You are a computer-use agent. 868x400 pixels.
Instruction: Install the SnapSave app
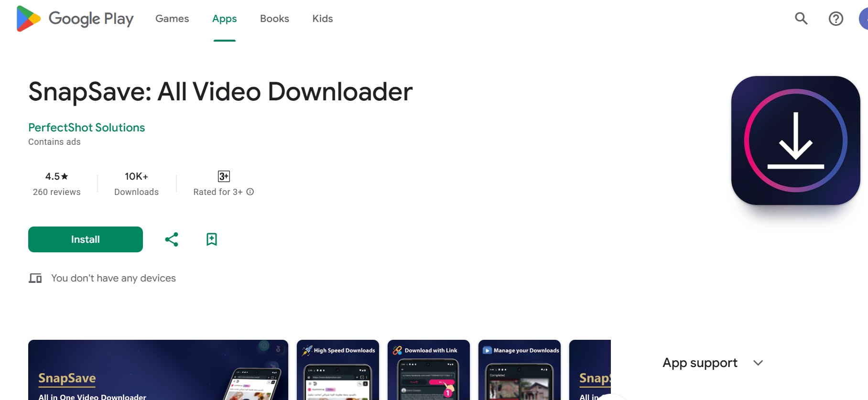86,239
